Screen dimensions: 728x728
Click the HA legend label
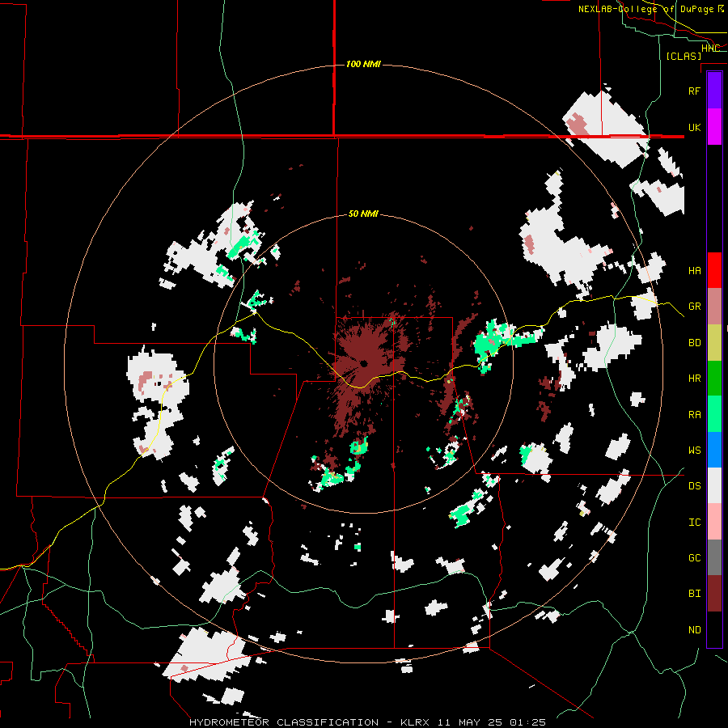tap(694, 271)
